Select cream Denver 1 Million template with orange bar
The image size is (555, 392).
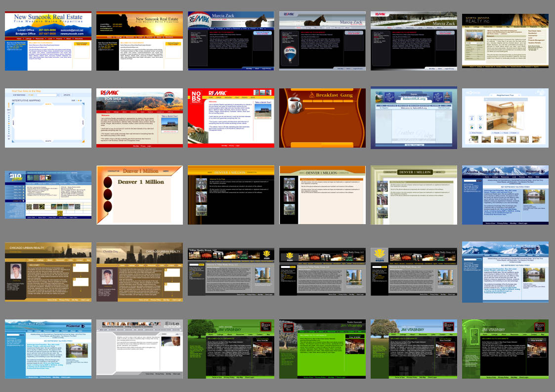322,195
